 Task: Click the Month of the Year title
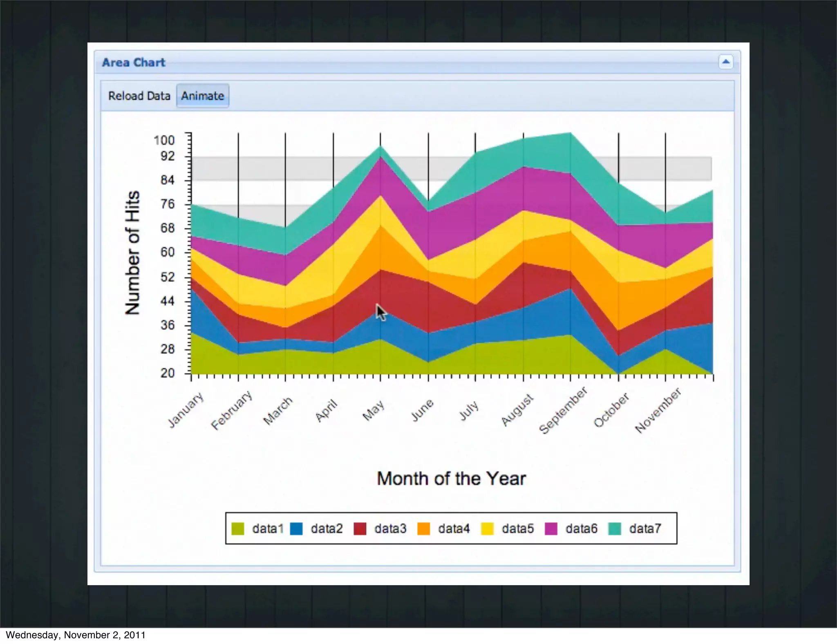[451, 479]
